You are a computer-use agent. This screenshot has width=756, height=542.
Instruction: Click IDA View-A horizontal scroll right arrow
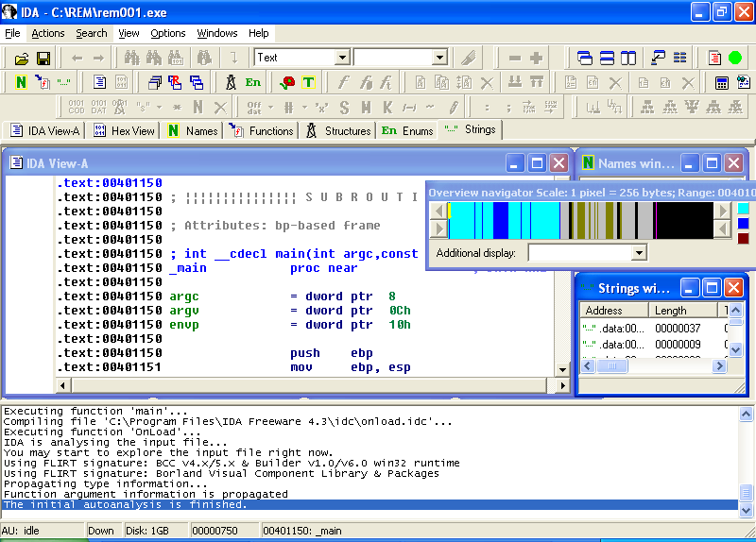[x=562, y=385]
